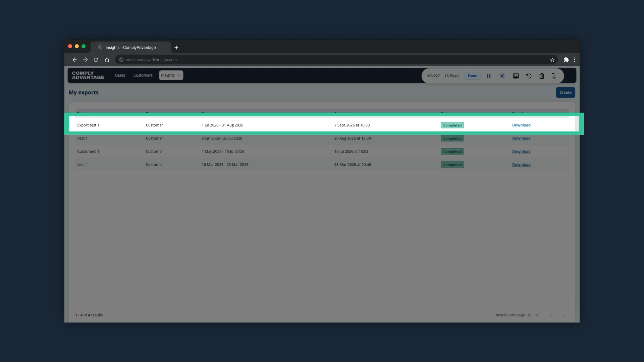Click the Done button in recorder toolbar

(472, 76)
